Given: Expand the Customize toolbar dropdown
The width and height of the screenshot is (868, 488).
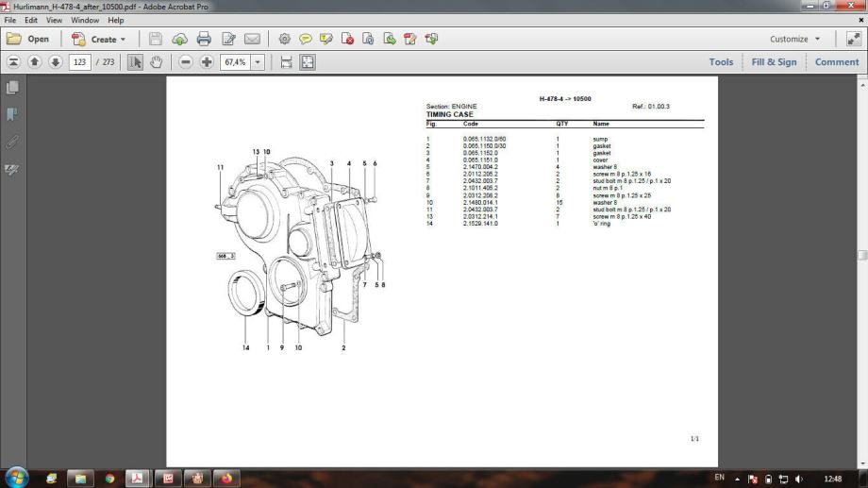Looking at the screenshot, I should coord(795,39).
